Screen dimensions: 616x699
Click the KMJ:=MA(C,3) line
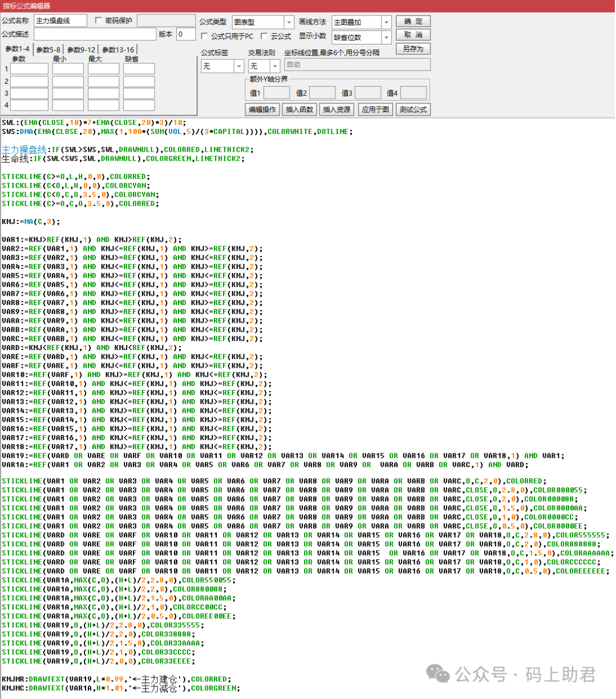(31, 222)
